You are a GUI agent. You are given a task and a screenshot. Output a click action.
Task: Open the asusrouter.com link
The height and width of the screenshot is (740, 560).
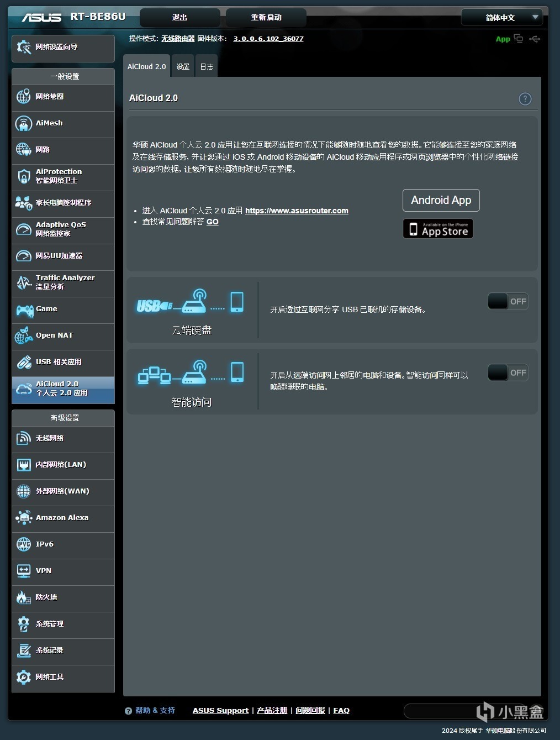tap(297, 211)
